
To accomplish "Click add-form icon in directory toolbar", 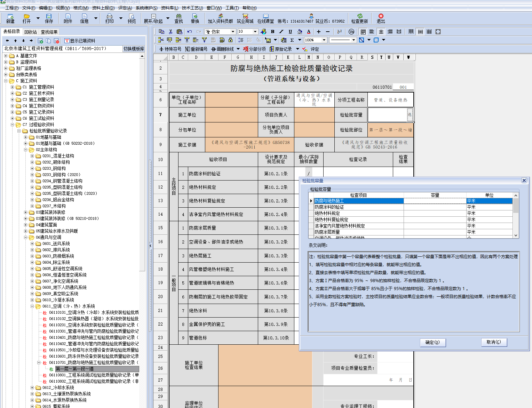I will point(40,41).
